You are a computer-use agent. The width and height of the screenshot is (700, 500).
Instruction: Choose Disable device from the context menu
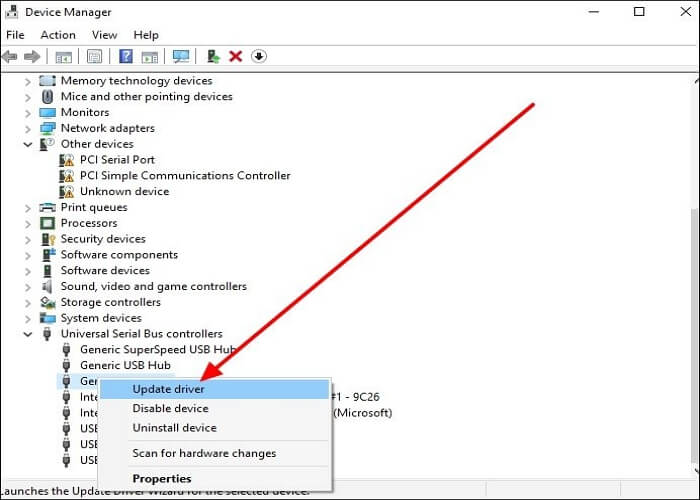coord(215,408)
